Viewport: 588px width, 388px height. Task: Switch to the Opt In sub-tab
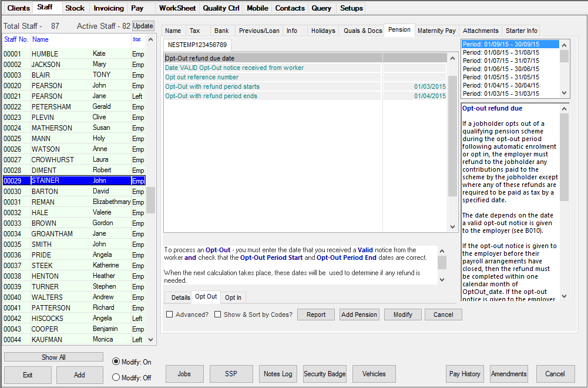click(x=233, y=297)
